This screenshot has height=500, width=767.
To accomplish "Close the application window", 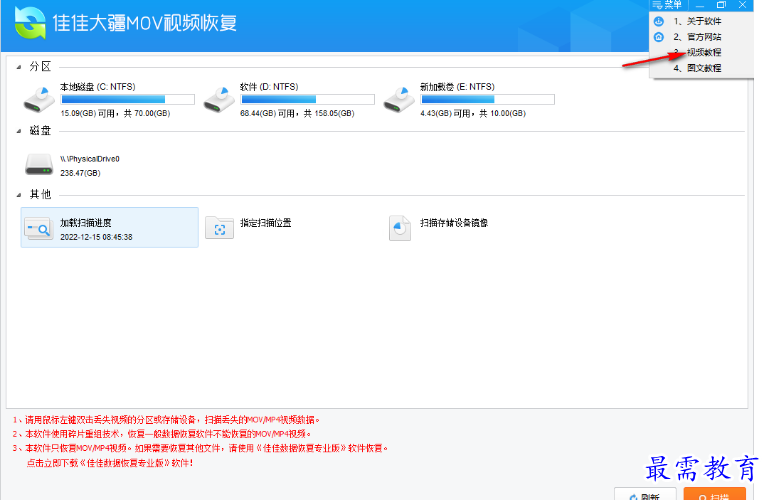I will click(743, 5).
